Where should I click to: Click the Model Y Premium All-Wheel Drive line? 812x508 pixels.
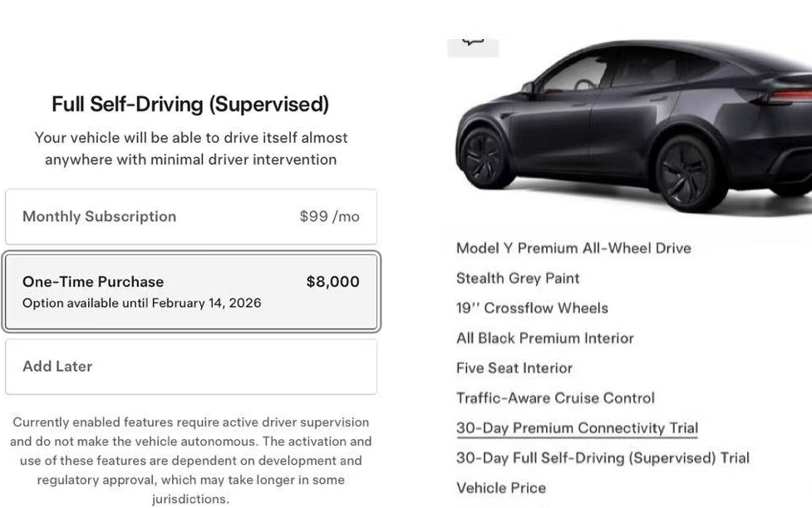(573, 249)
